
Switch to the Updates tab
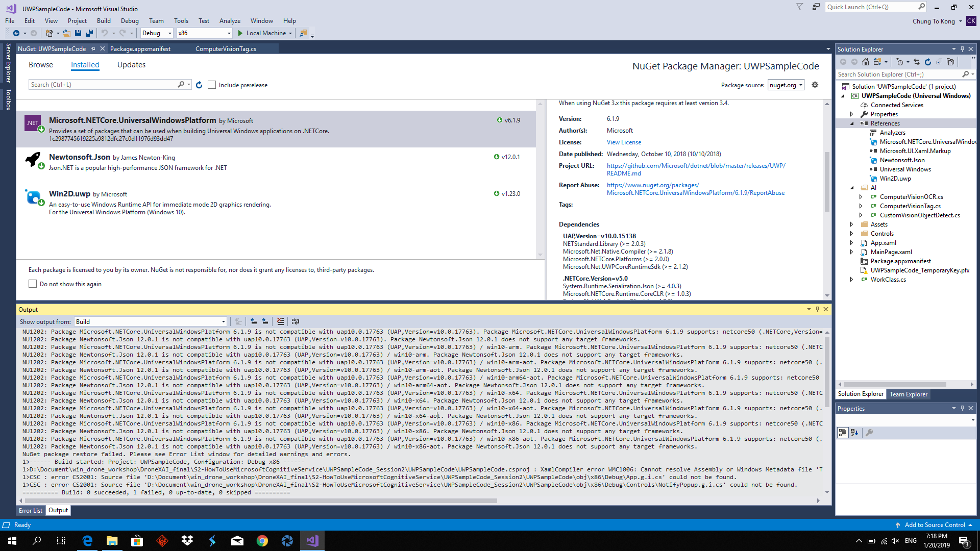pyautogui.click(x=131, y=65)
